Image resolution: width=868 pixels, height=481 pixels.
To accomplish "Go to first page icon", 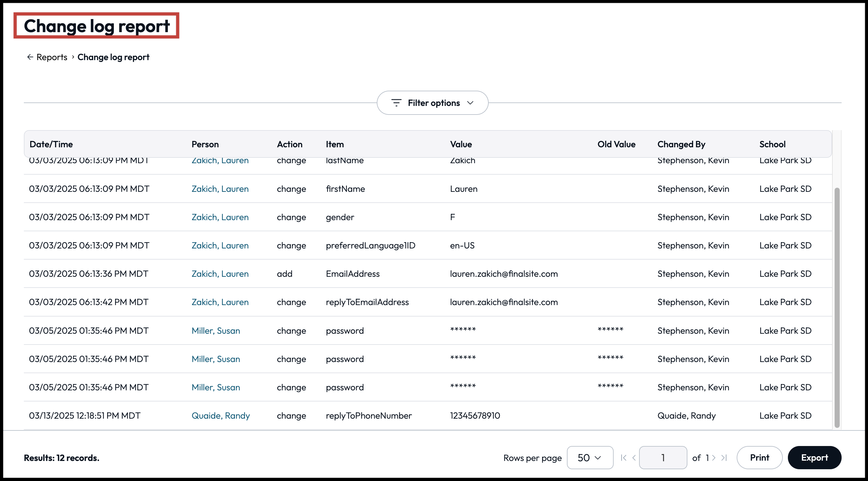I will [x=623, y=458].
